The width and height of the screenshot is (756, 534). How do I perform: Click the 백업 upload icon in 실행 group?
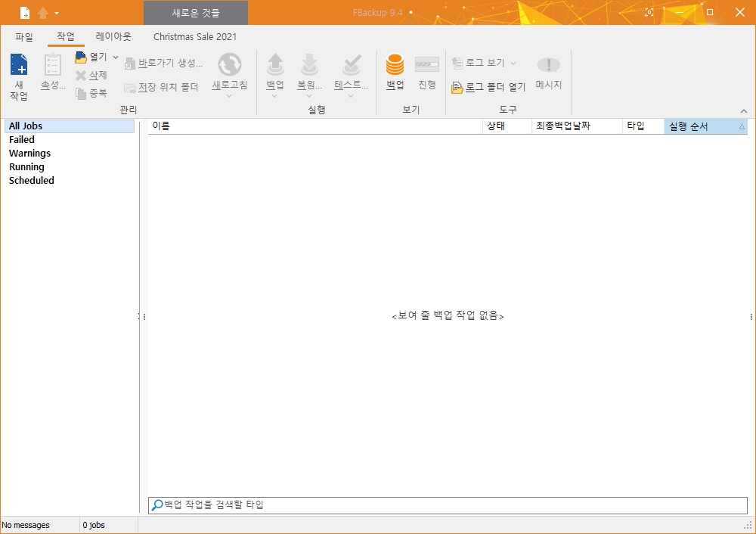[275, 64]
